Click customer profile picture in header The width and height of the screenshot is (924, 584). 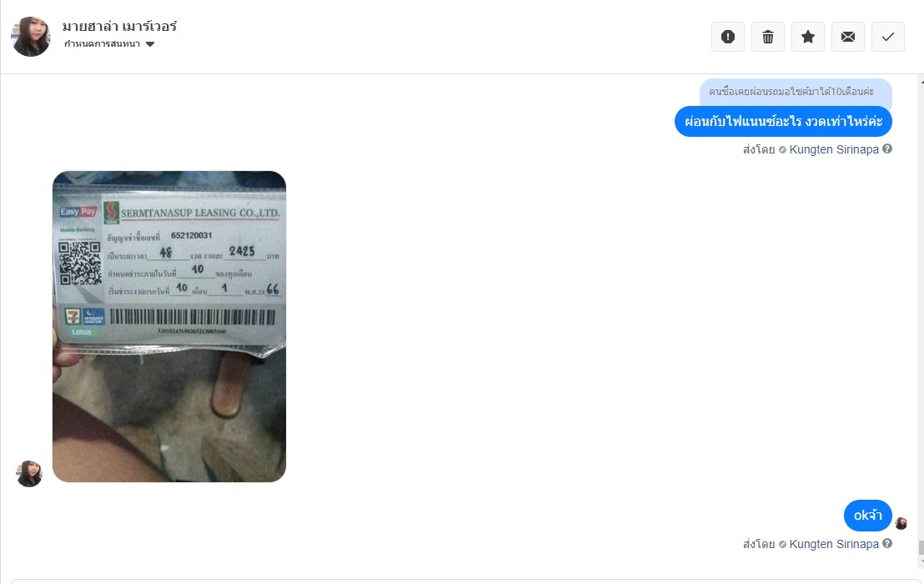tap(31, 37)
